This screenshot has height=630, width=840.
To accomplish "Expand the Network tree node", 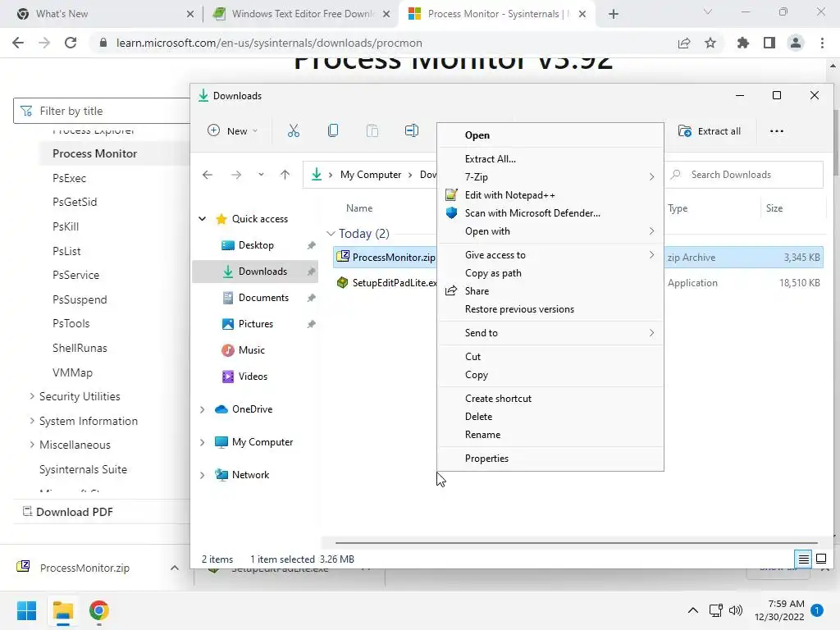I will tap(203, 475).
